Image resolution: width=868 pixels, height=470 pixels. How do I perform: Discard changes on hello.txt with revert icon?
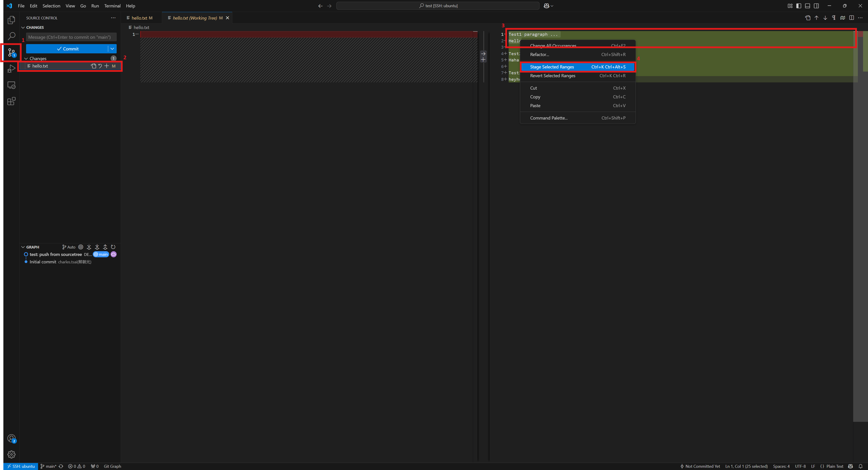tap(100, 66)
